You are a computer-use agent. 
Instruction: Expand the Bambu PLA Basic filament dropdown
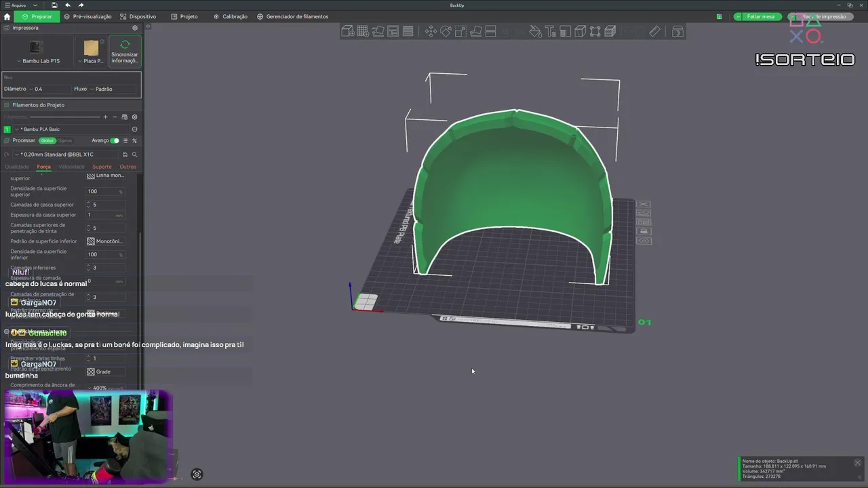pyautogui.click(x=71, y=129)
